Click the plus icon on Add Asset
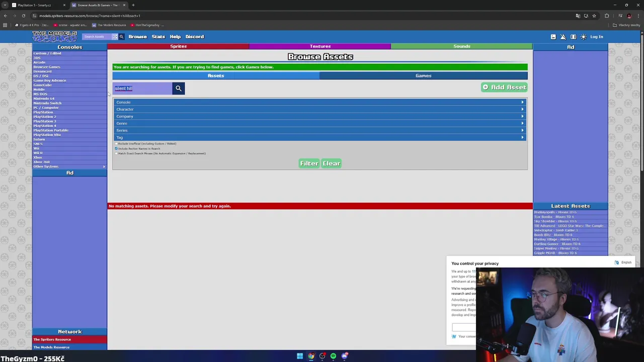 click(486, 87)
